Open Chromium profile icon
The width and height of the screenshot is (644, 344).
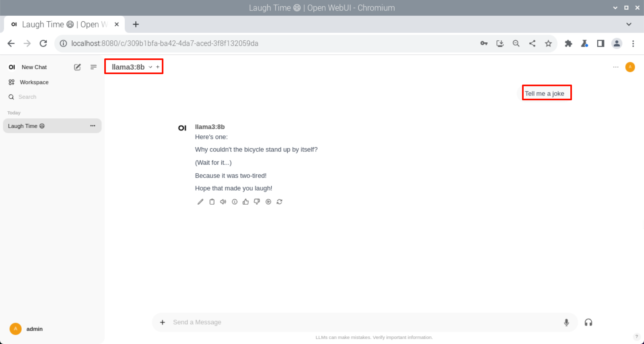point(617,44)
